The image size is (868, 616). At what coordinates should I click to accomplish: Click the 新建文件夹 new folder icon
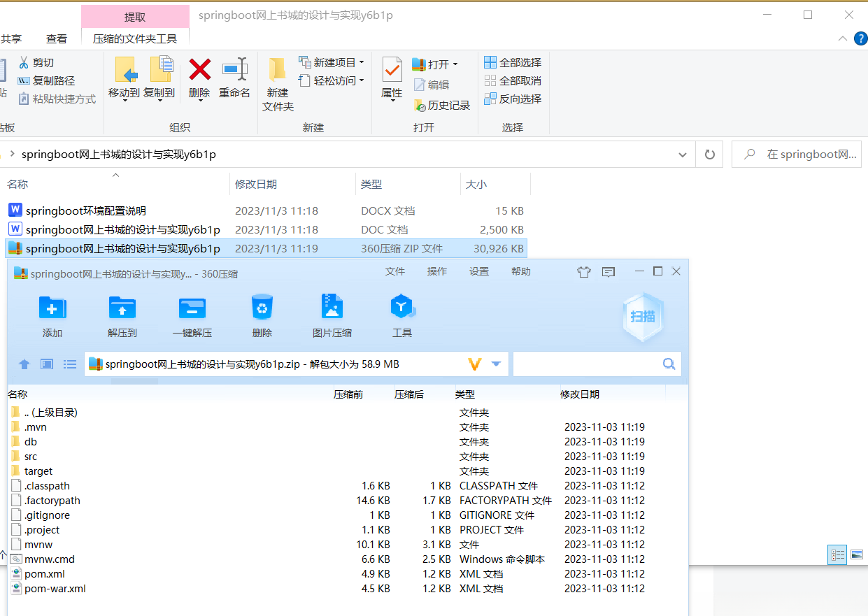click(x=278, y=70)
